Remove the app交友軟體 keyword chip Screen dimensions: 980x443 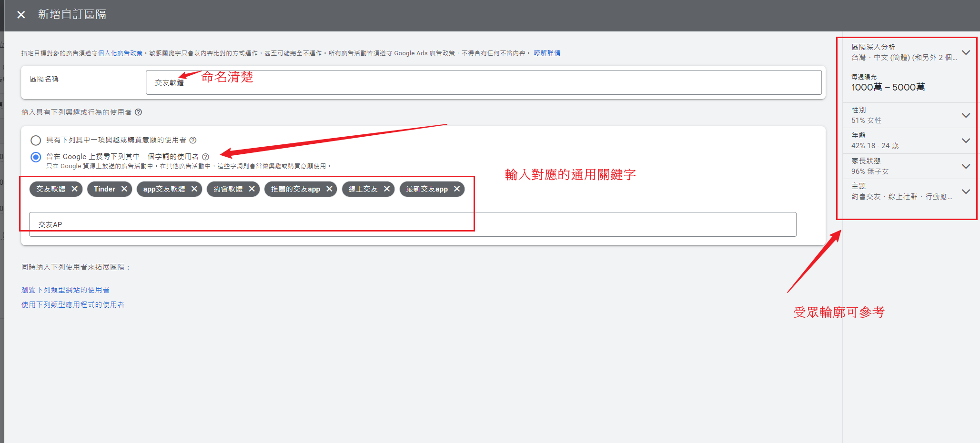pos(194,189)
